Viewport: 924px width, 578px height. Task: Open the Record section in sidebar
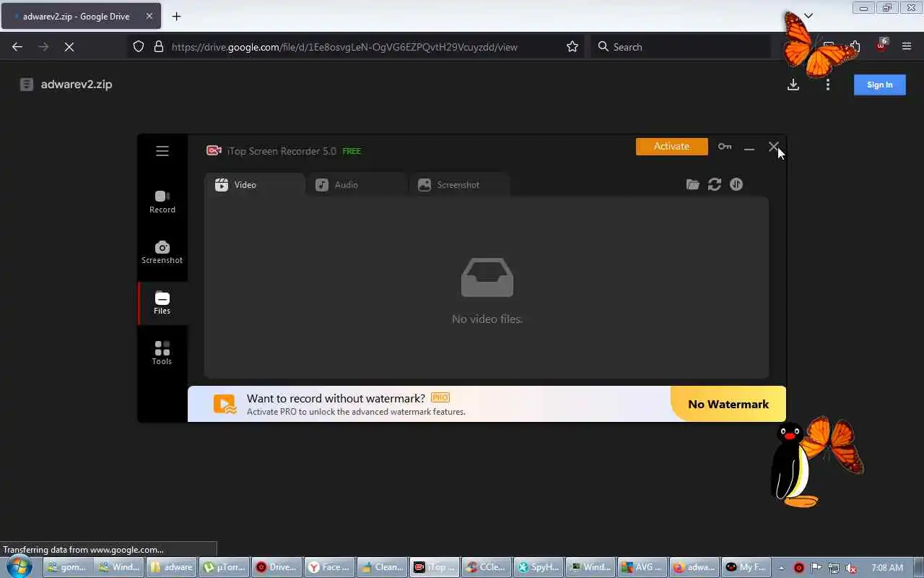click(162, 202)
